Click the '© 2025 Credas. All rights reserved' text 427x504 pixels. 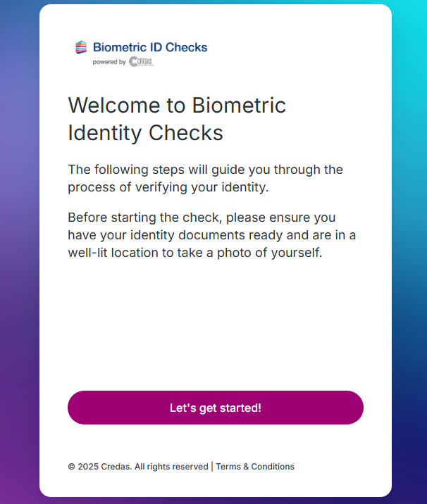138,467
